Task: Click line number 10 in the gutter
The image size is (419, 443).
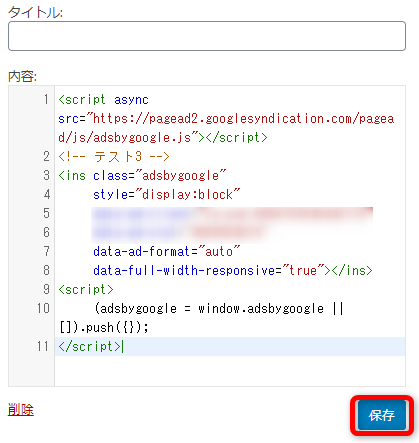Action: (x=43, y=308)
